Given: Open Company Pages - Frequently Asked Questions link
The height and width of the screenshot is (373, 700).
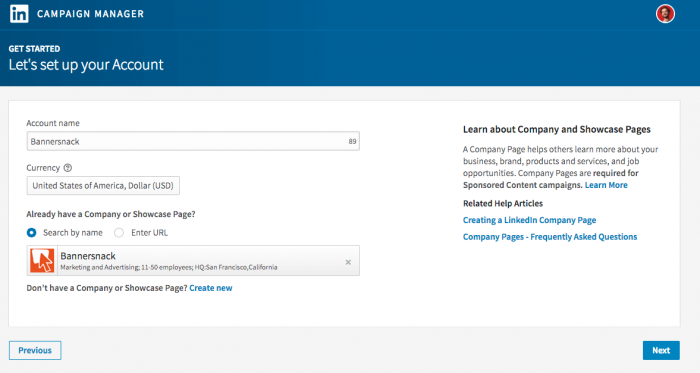Looking at the screenshot, I should point(550,236).
